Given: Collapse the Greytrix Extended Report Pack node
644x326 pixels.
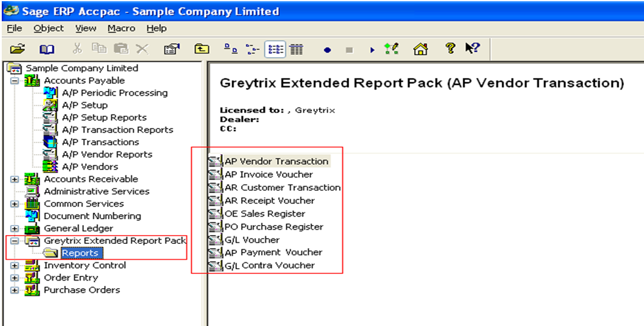Looking at the screenshot, I should (15, 240).
